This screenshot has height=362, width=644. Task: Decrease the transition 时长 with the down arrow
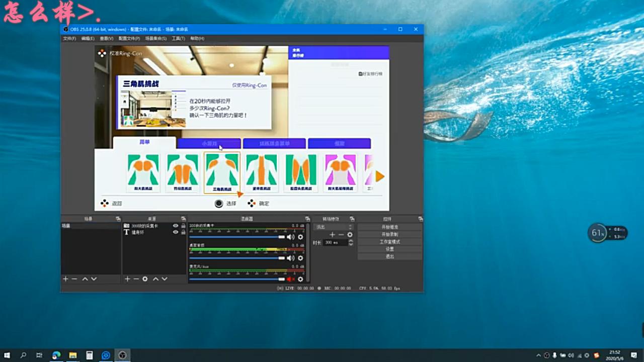(x=351, y=244)
